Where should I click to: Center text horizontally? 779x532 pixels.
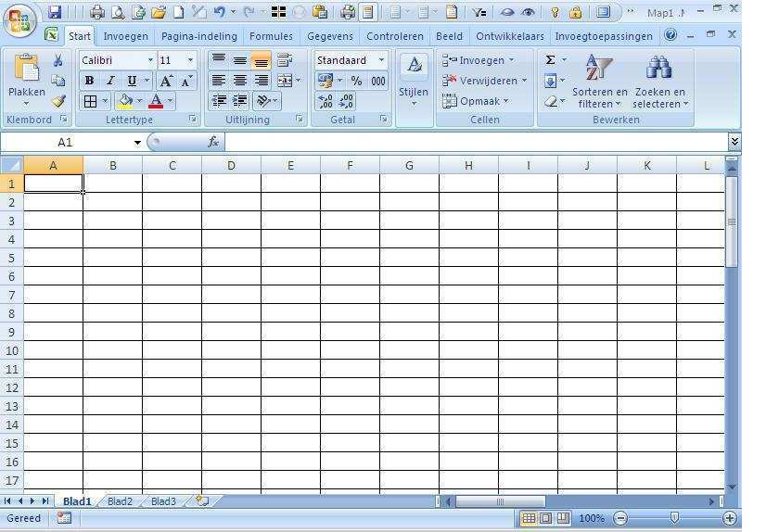click(x=240, y=81)
